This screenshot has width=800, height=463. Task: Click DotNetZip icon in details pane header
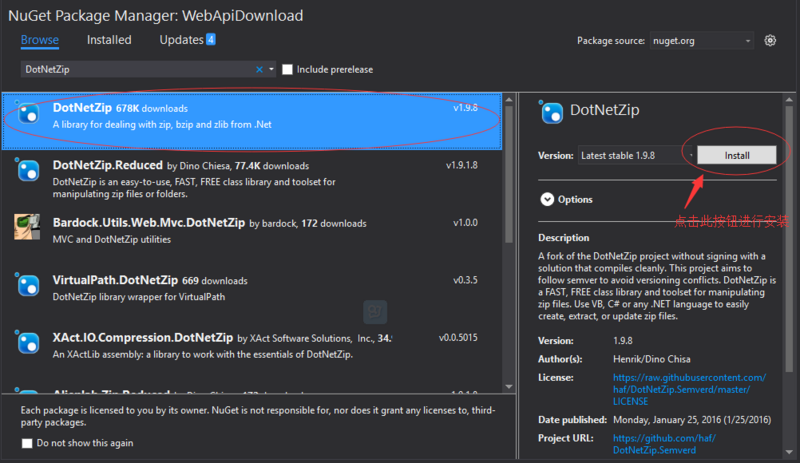[x=551, y=111]
